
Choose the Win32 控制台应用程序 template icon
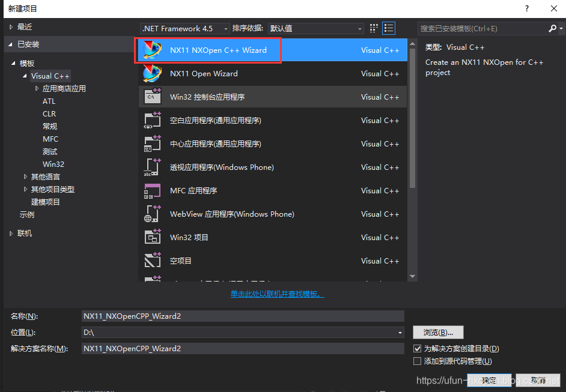(x=153, y=97)
